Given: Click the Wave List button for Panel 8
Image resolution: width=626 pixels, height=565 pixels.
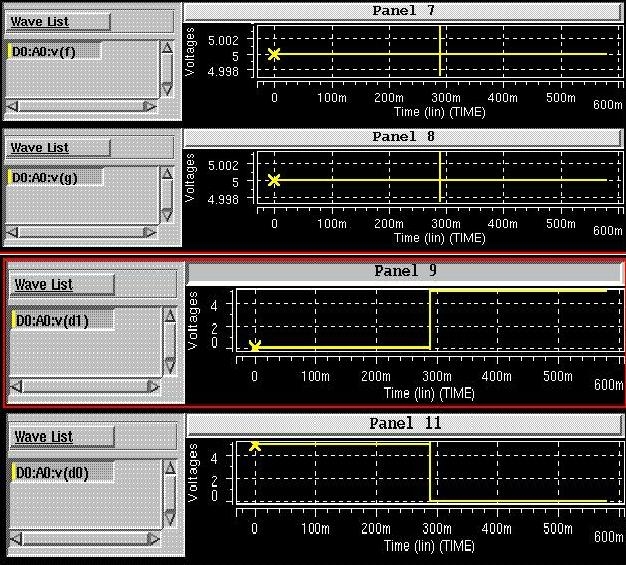Looking at the screenshot, I should pos(58,147).
